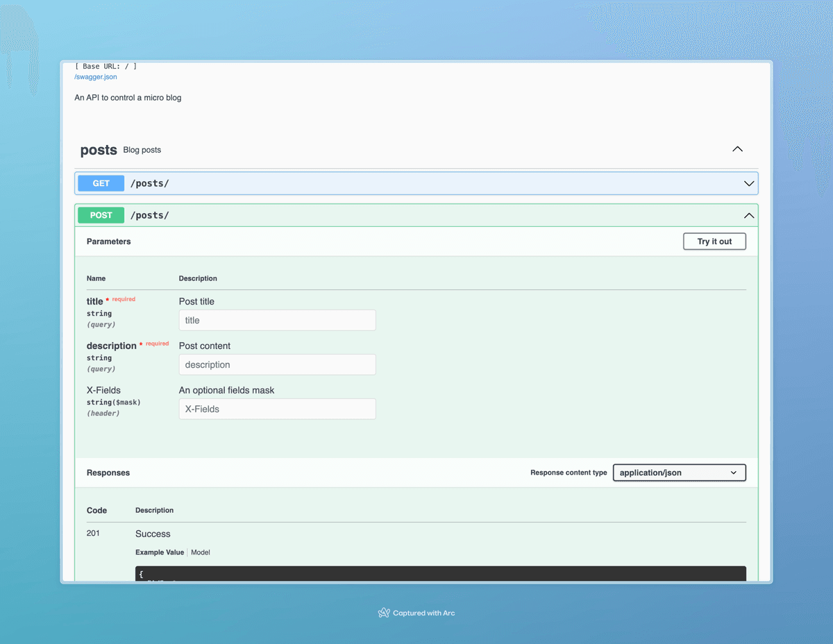Click the posts section heading

[98, 150]
